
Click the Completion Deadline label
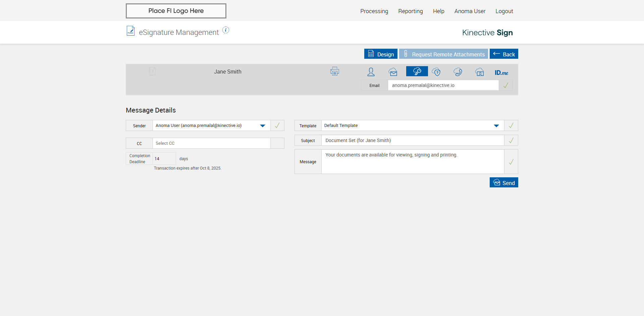[x=140, y=159]
